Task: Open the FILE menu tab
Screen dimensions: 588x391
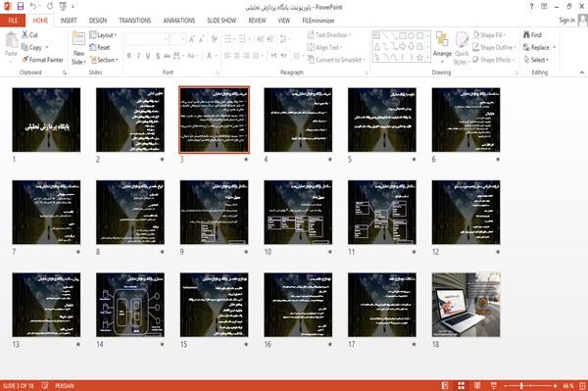Action: pos(13,21)
